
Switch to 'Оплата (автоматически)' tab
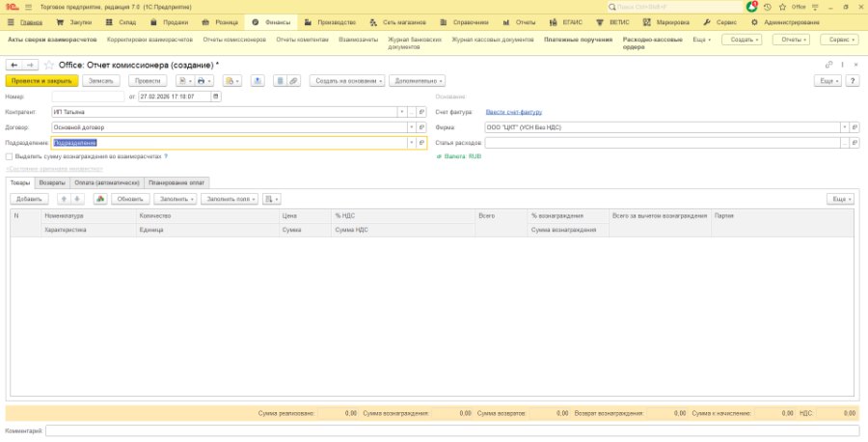(107, 182)
